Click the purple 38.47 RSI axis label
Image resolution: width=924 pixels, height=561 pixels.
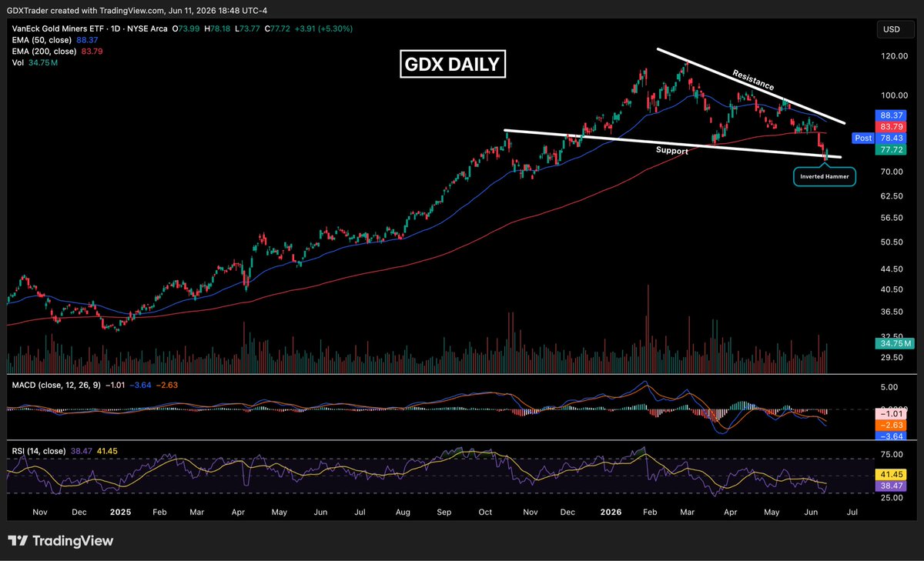[x=890, y=487]
